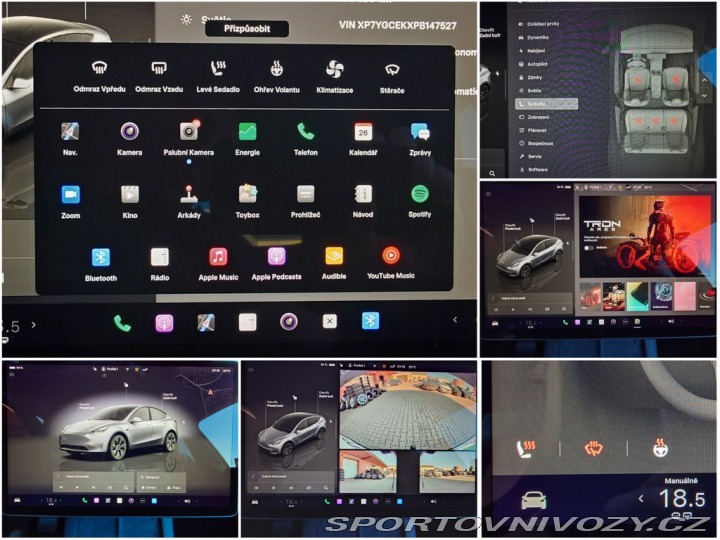720x540 pixels.
Task: Launch the Zoom app
Action: click(x=70, y=194)
